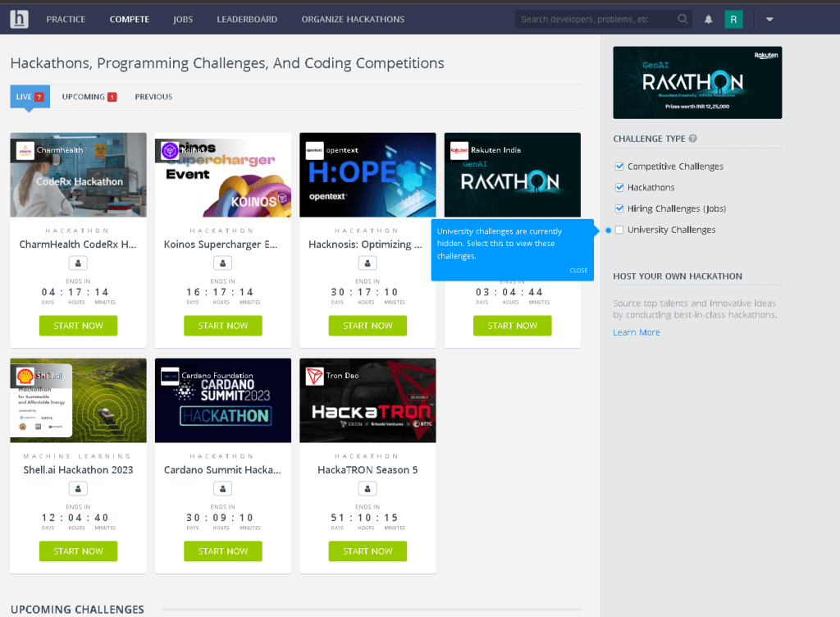Open the Koinos Supercharger card image
This screenshot has width=840, height=617.
click(x=223, y=175)
